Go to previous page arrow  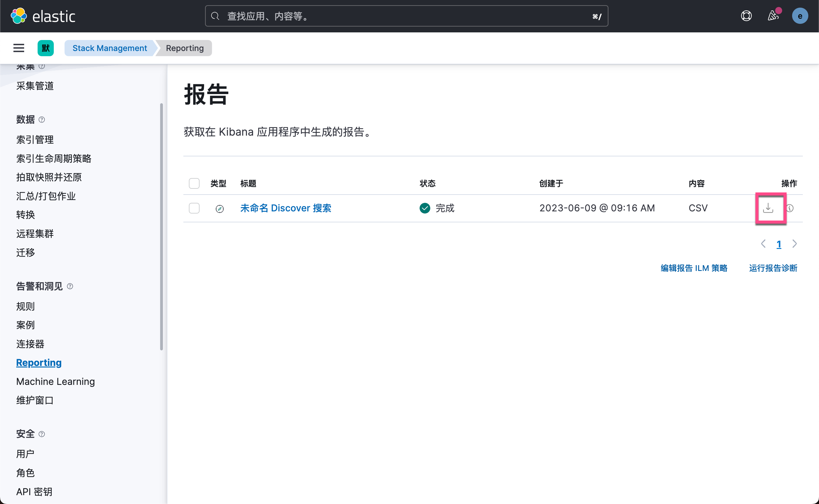tap(763, 244)
